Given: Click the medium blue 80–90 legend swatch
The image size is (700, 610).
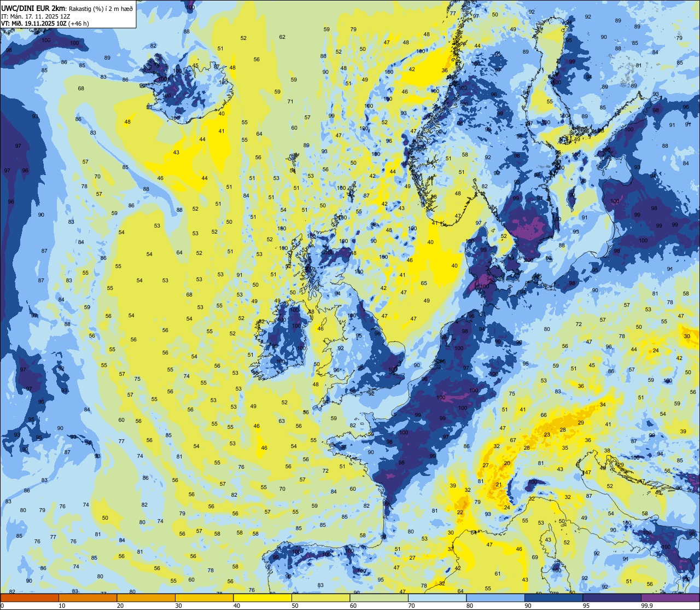Looking at the screenshot, I should 495,598.
